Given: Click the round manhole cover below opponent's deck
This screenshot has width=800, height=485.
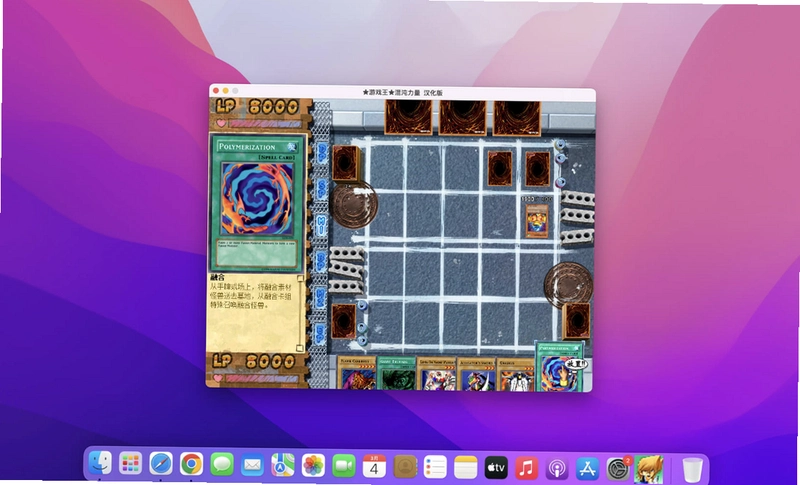Looking at the screenshot, I should click(x=353, y=205).
